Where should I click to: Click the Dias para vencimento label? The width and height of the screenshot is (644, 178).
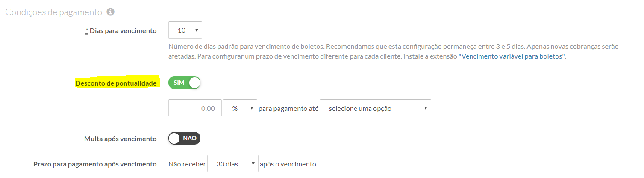pos(123,31)
